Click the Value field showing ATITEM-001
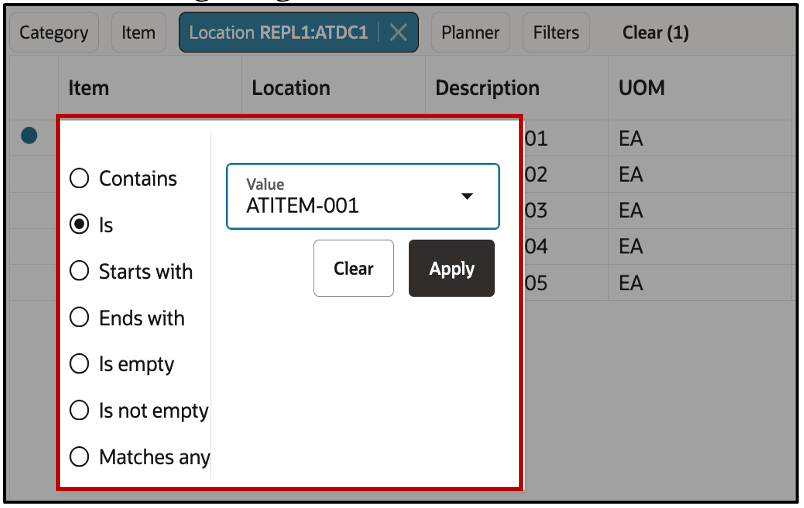 pyautogui.click(x=363, y=196)
